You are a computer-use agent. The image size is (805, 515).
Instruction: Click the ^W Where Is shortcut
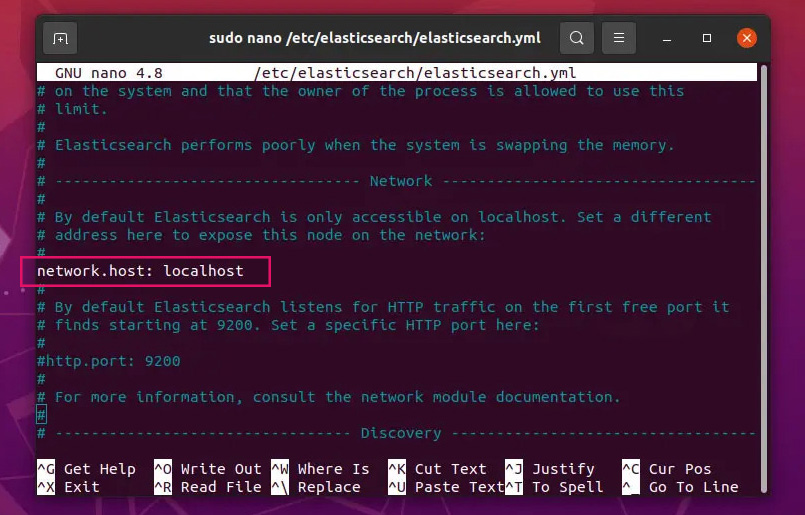[320, 469]
